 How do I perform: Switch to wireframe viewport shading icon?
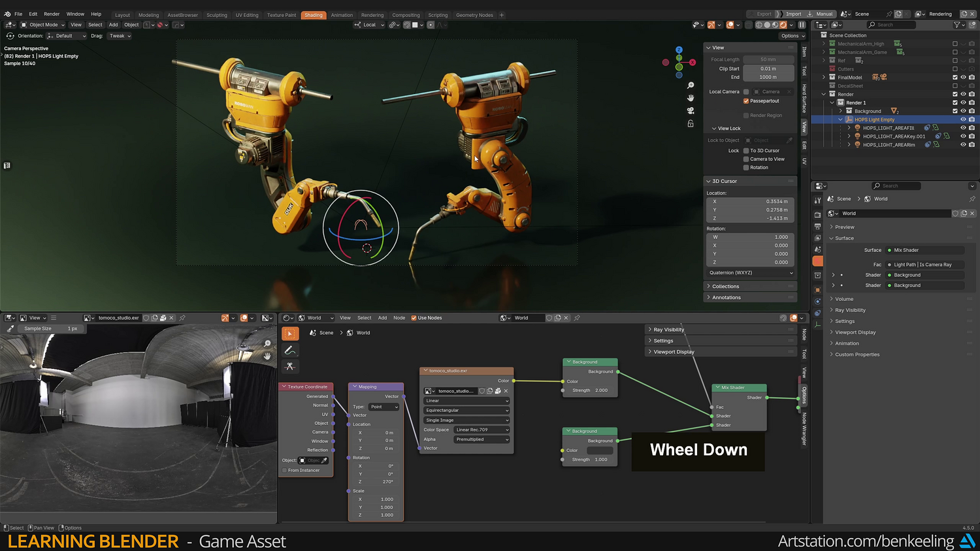pos(759,25)
